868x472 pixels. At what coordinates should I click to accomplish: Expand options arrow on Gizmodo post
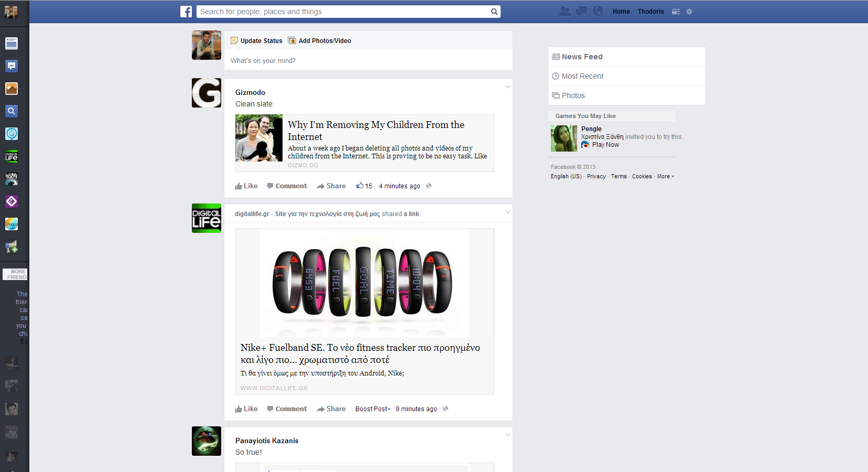click(507, 87)
